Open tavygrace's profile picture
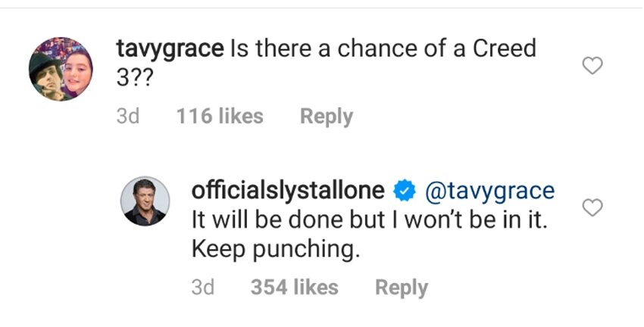Image resolution: width=644 pixels, height=327 pixels. (x=62, y=68)
